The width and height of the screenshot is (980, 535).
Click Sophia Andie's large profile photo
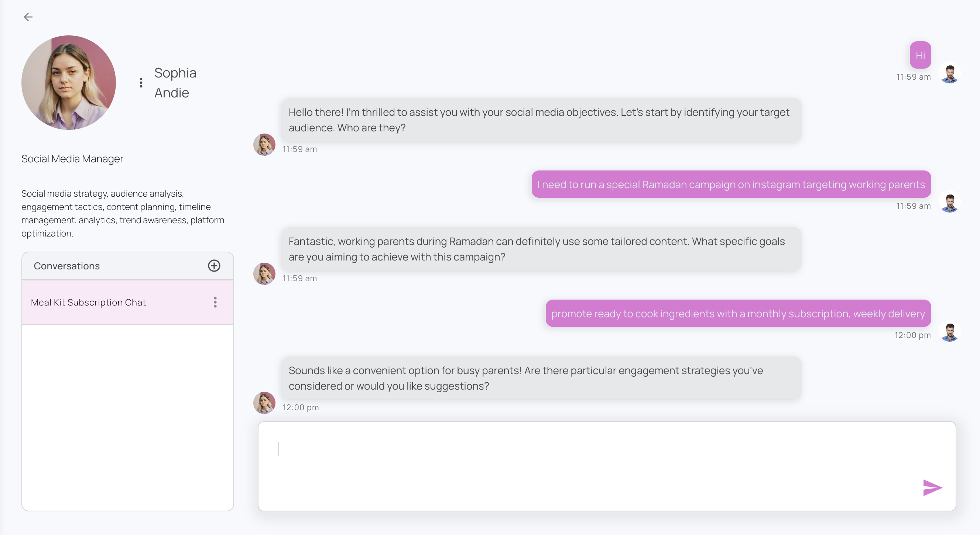click(69, 83)
